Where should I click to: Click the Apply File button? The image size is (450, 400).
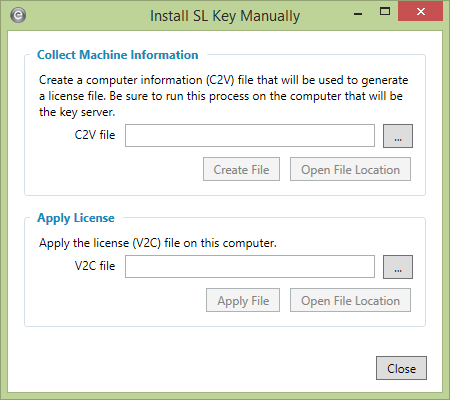pos(243,300)
